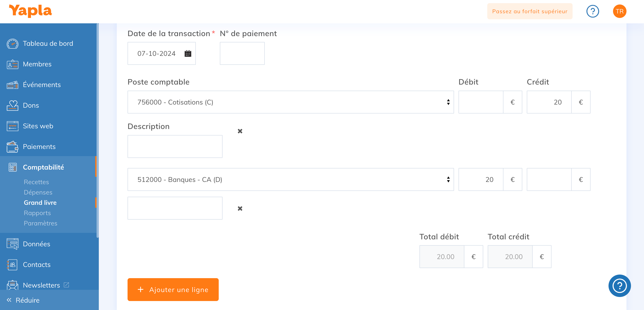This screenshot has width=644, height=310.
Task: Click the N° de paiement input field
Action: [242, 53]
